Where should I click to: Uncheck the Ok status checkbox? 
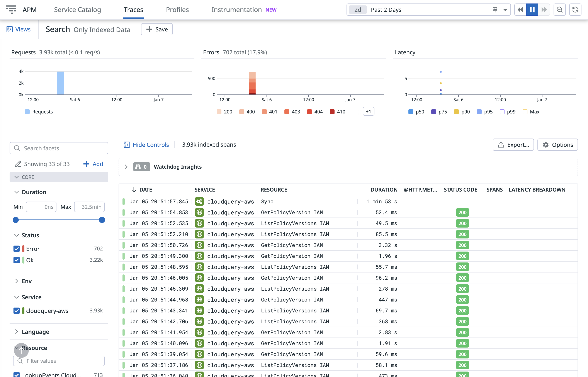tap(16, 260)
